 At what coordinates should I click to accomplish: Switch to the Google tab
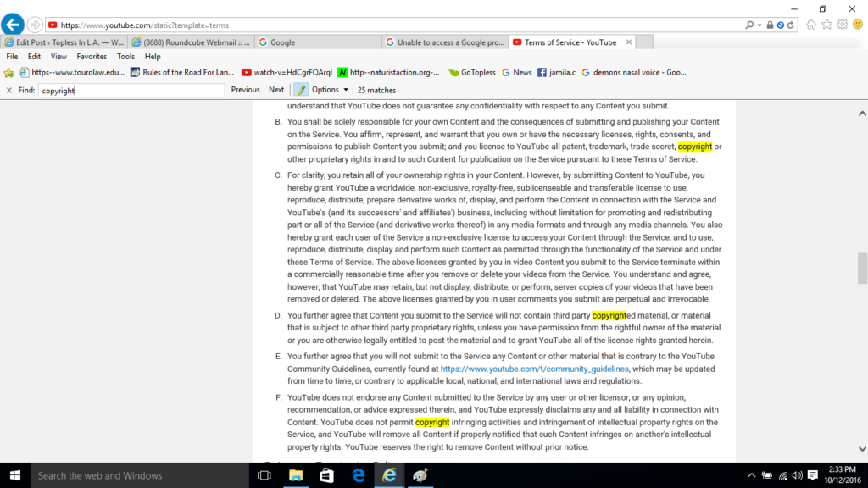318,42
